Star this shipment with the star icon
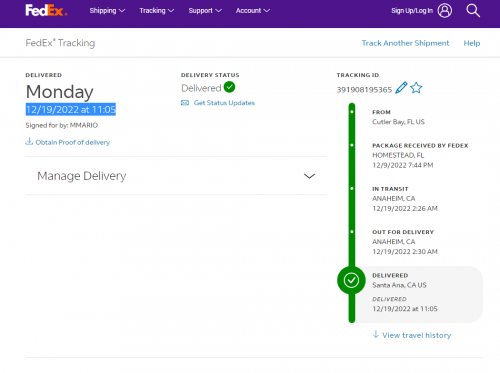Viewport: 500px width, 373px height. (416, 88)
